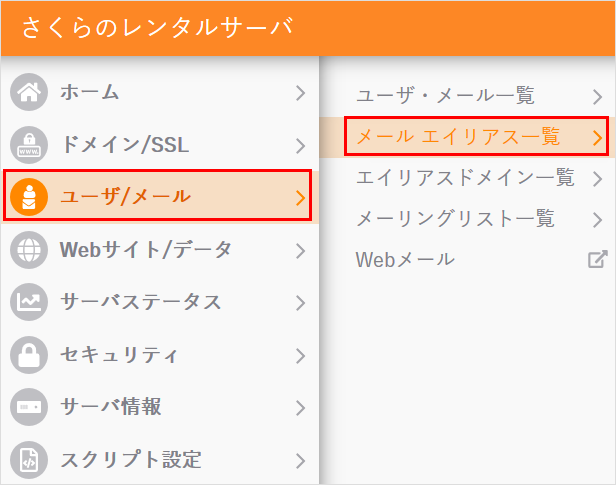Click chevron next to ユーザ・メール一覧
The height and width of the screenshot is (485, 616).
[x=597, y=97]
